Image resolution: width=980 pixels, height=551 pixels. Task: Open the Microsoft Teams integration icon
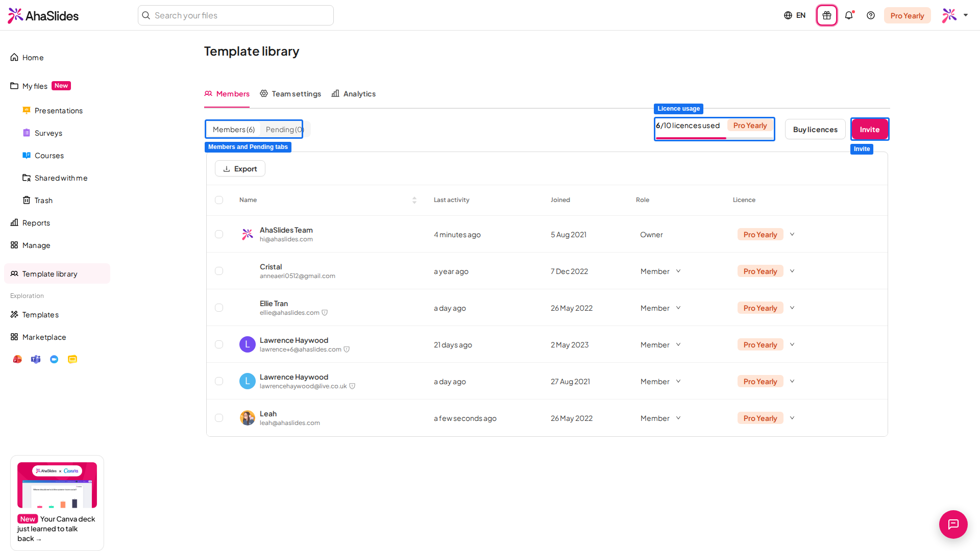[36, 359]
